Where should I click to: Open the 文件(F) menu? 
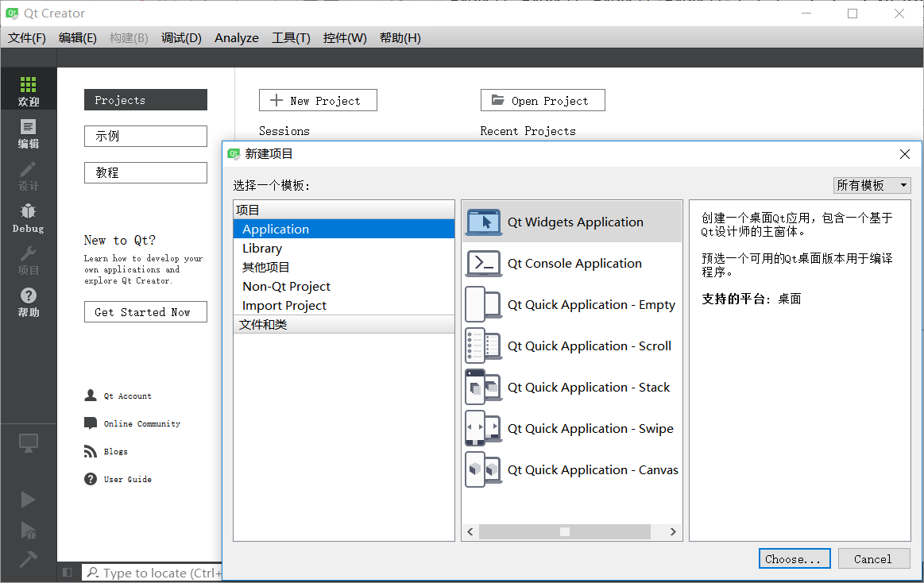pyautogui.click(x=27, y=38)
